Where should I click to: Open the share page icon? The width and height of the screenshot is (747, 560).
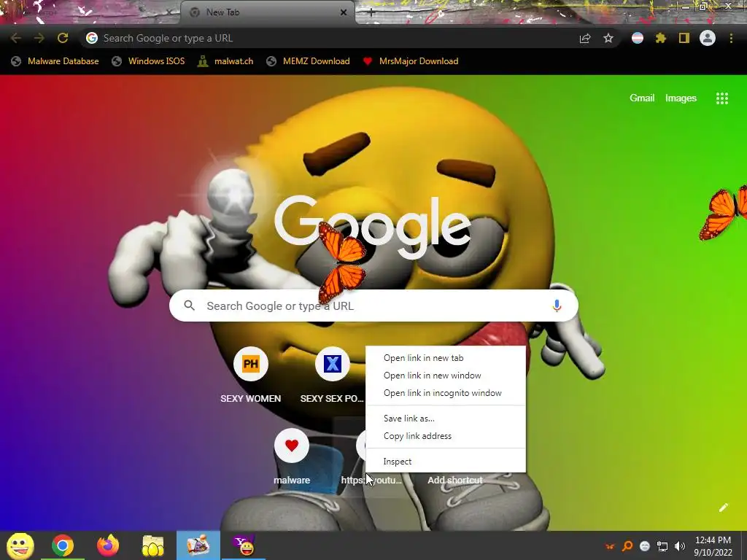pyautogui.click(x=585, y=38)
